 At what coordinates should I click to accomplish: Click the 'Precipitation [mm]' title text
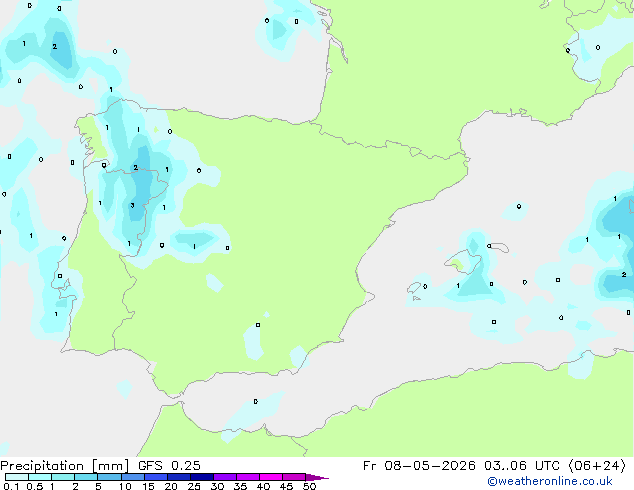64,466
